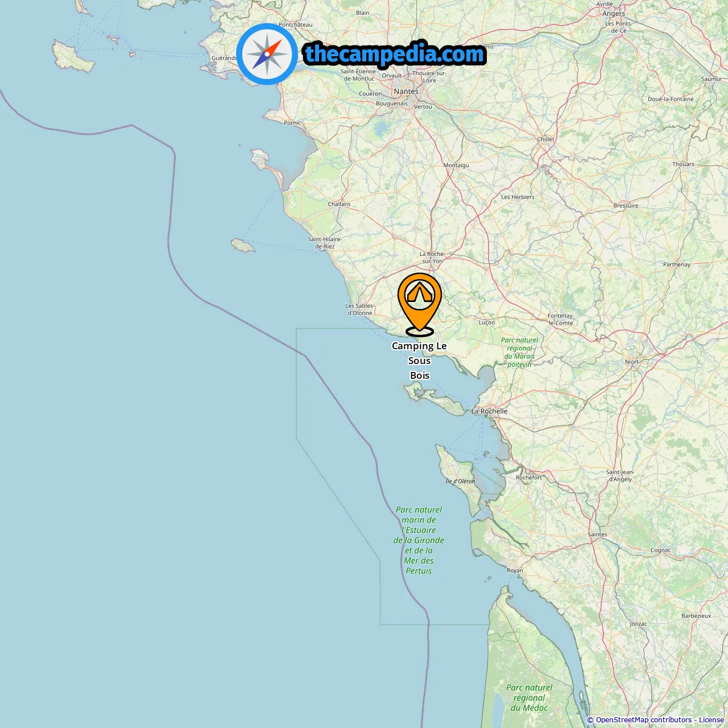Select the Nantes city label
Screen dimensions: 728x728
click(x=406, y=92)
